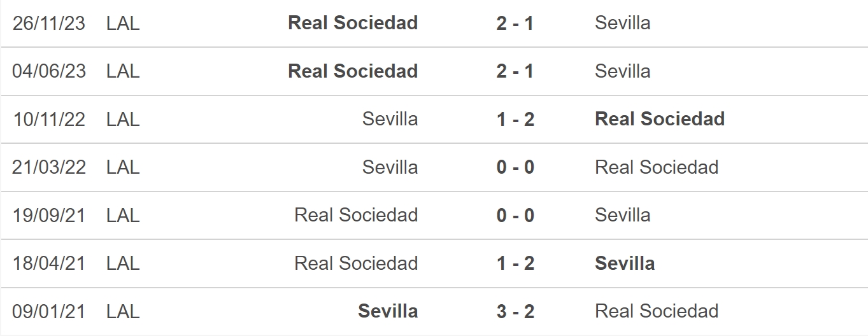868x336 pixels.
Task: Click the LAL label in the 04/06/23 row
Action: point(123,71)
